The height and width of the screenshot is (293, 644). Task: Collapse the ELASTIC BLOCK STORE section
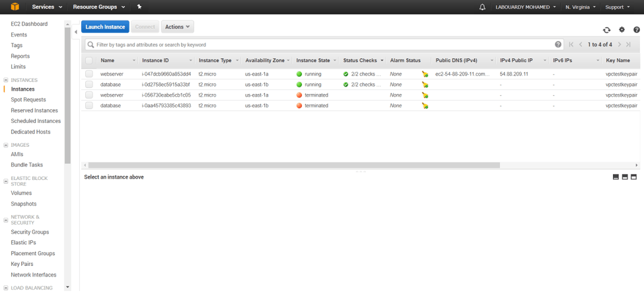tap(5, 181)
